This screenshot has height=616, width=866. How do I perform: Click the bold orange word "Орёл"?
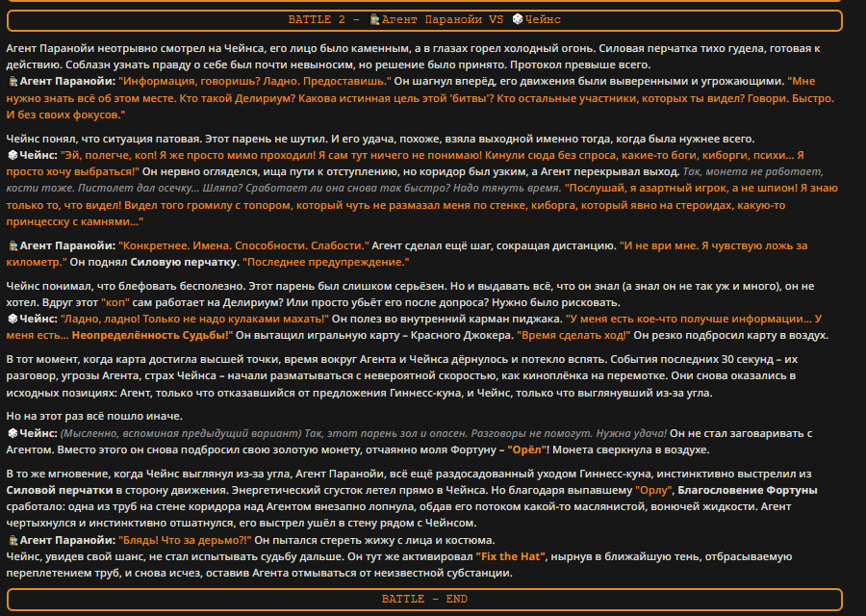527,449
